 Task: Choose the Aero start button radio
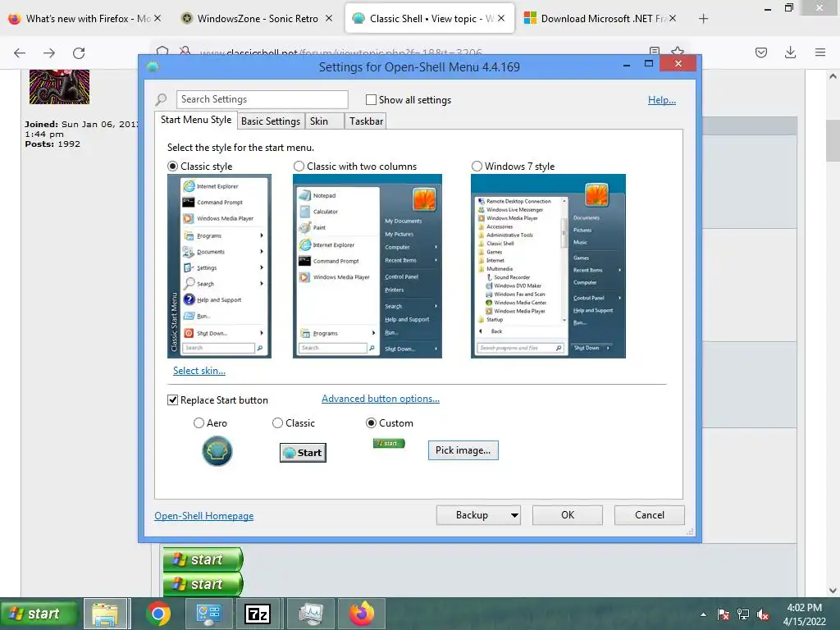[x=199, y=422]
